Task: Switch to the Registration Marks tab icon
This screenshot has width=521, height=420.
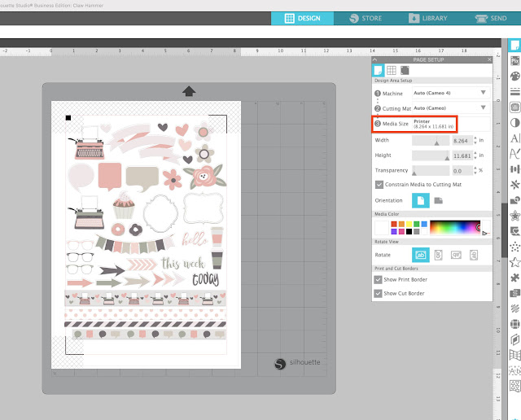Action: point(405,70)
